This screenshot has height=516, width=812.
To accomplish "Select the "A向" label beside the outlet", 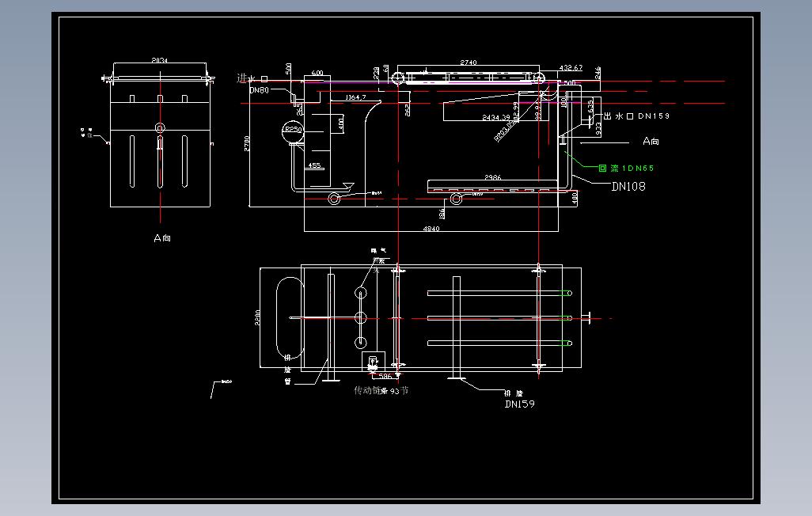I will [651, 141].
